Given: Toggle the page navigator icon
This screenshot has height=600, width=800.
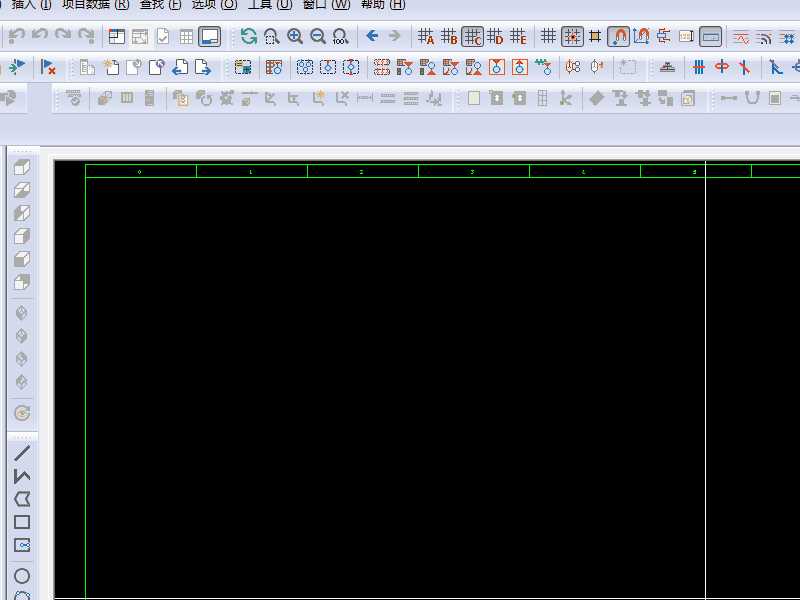Looking at the screenshot, I should 117,37.
